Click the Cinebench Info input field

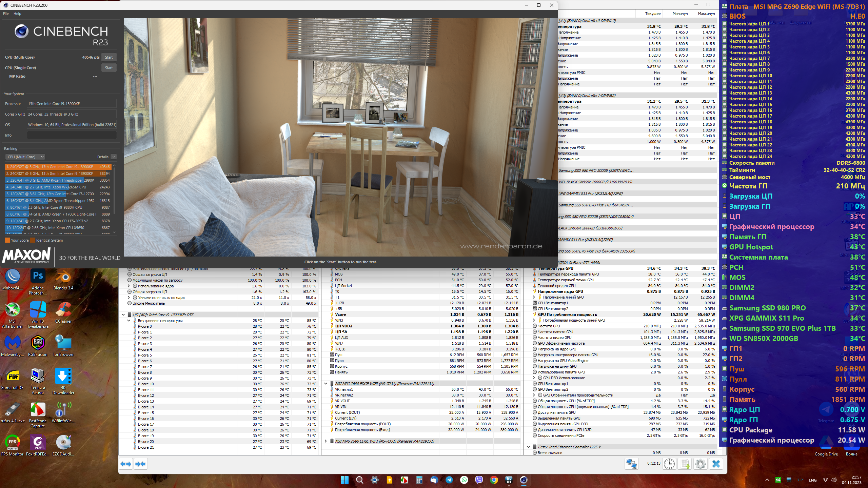pos(72,135)
